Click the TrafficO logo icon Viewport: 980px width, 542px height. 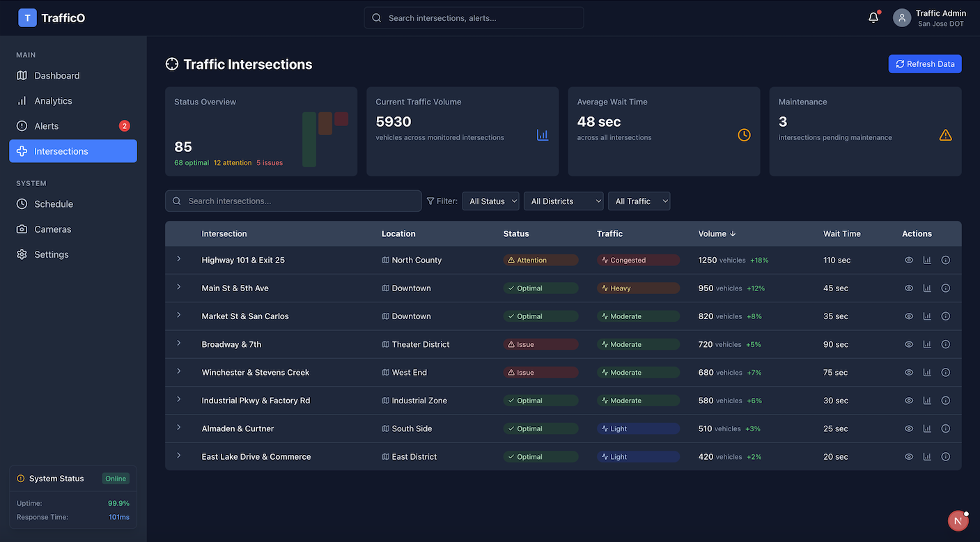point(27,17)
